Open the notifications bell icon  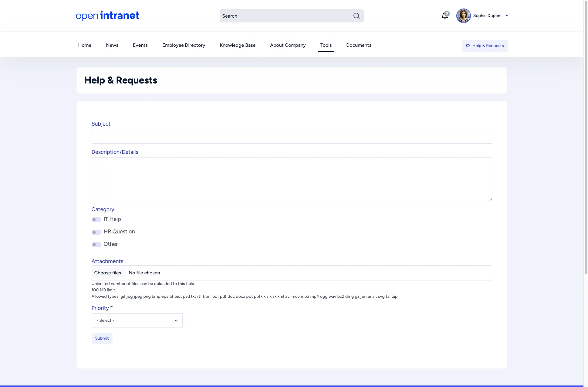445,16
